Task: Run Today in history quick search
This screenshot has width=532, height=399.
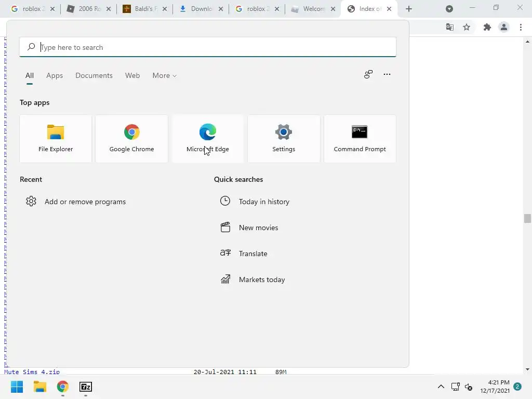Action: 255,202
